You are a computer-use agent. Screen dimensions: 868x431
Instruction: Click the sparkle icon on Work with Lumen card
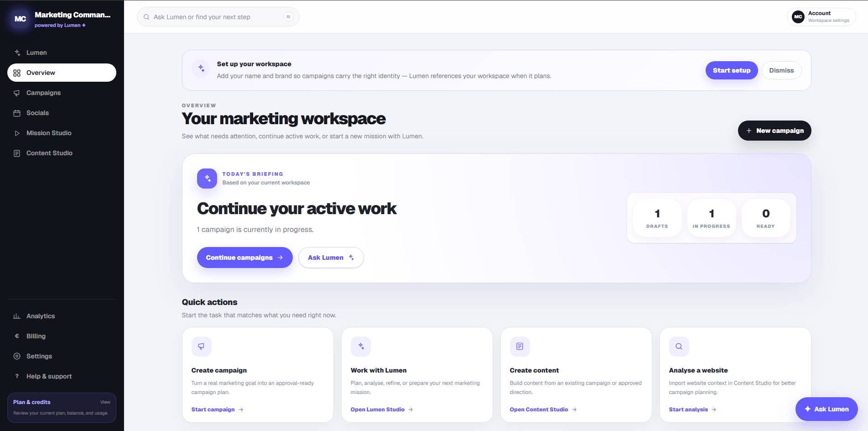point(361,347)
